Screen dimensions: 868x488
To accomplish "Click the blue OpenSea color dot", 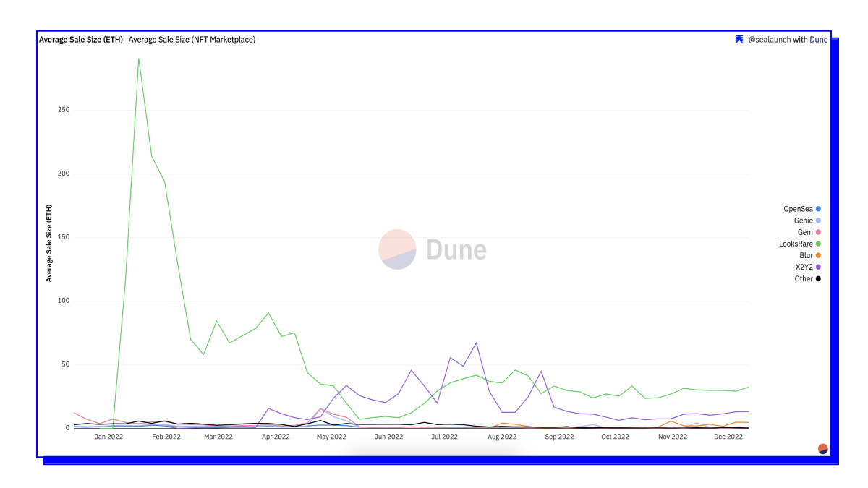I will pyautogui.click(x=818, y=209).
